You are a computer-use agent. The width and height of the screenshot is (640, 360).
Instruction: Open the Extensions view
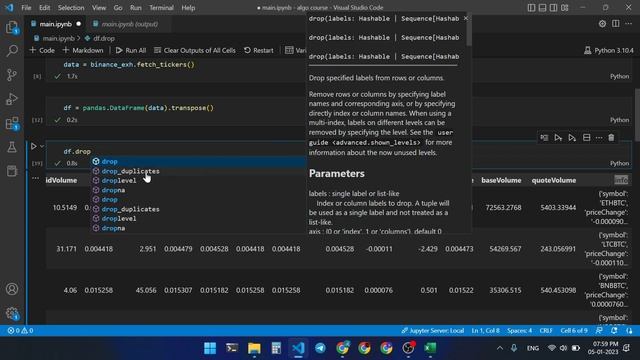(x=12, y=123)
